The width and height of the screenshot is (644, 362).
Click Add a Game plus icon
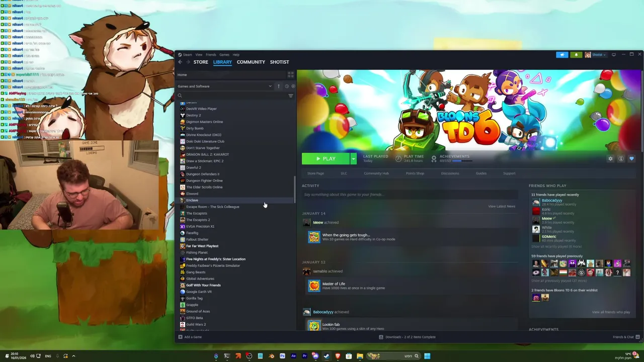click(180, 337)
